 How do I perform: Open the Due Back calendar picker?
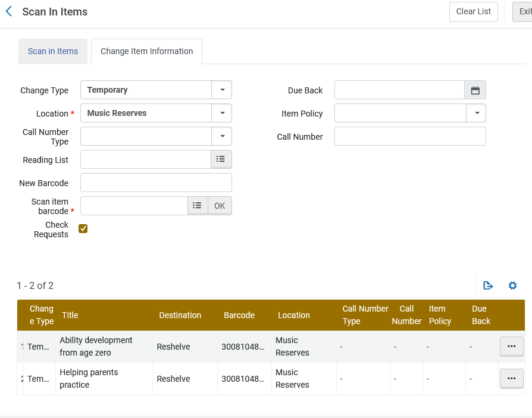(x=475, y=90)
